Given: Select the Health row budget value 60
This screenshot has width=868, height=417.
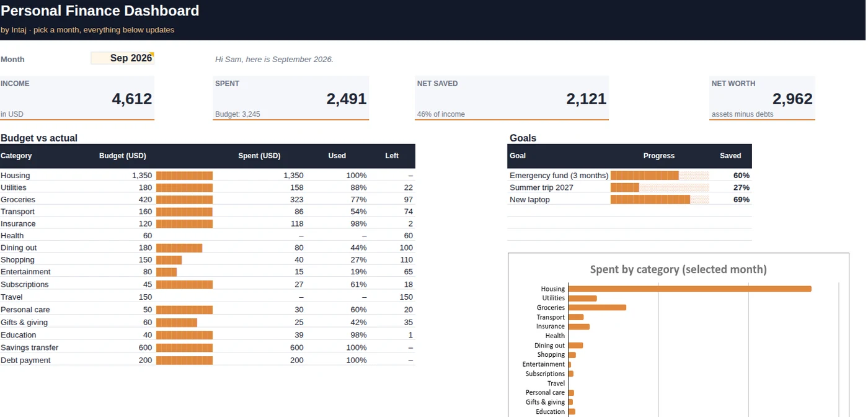Looking at the screenshot, I should (x=148, y=236).
